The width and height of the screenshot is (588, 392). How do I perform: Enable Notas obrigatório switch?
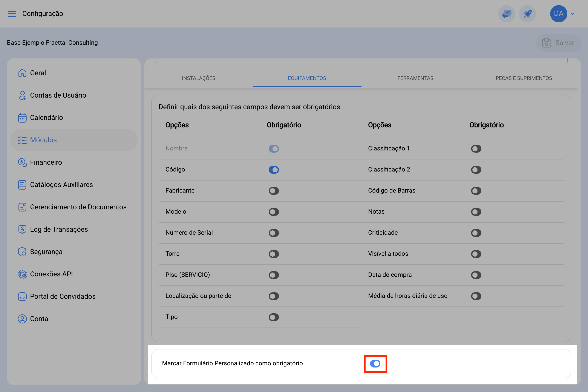tap(476, 212)
